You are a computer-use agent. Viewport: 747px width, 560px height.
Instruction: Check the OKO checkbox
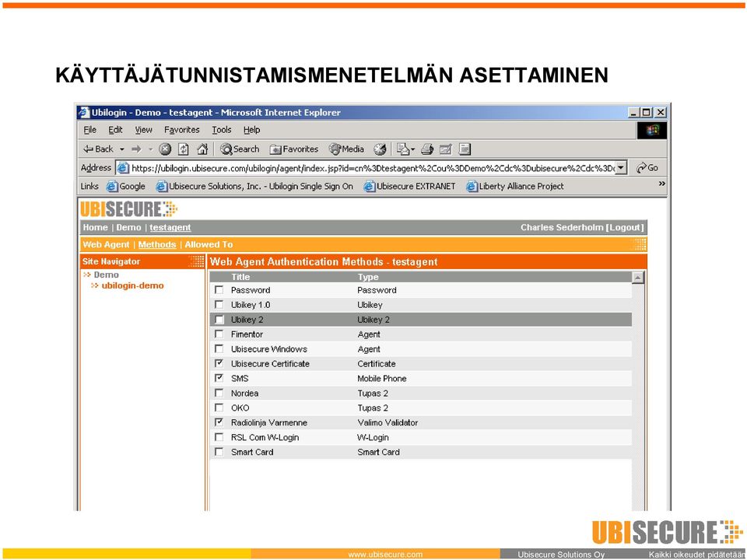219,408
